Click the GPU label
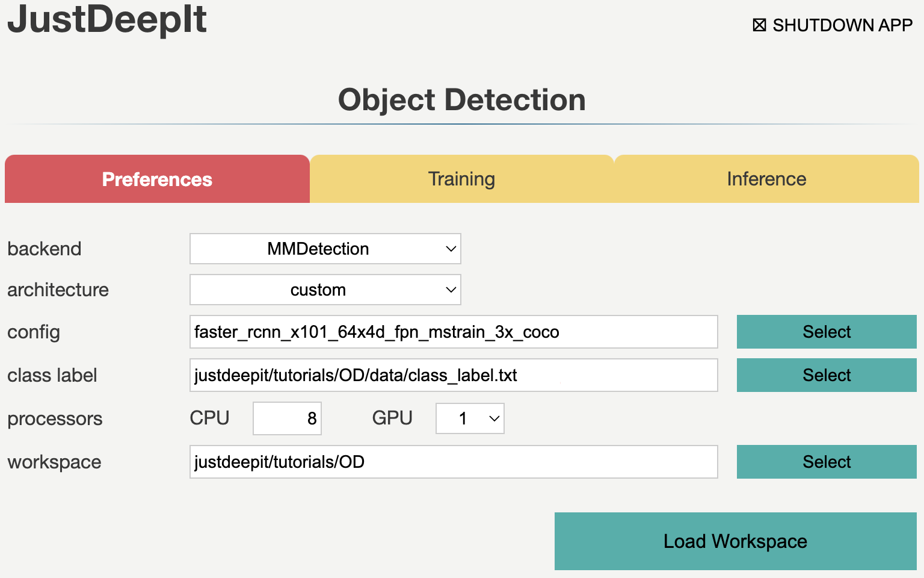 point(392,418)
